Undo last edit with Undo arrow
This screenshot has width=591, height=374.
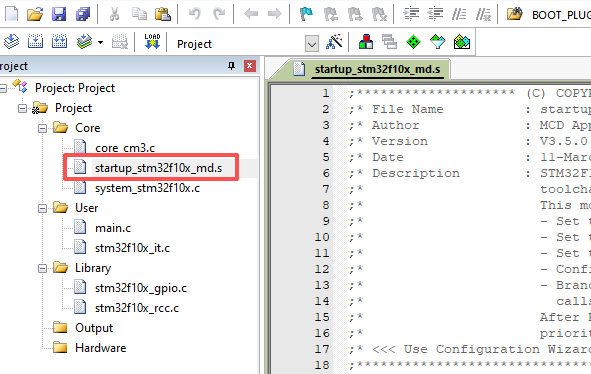[x=195, y=14]
